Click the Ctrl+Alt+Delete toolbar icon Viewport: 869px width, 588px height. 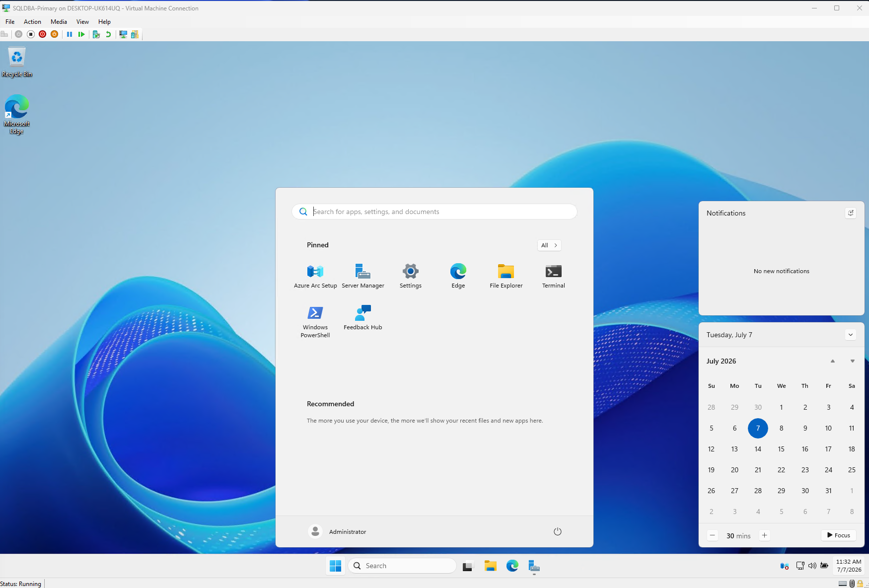click(4, 34)
